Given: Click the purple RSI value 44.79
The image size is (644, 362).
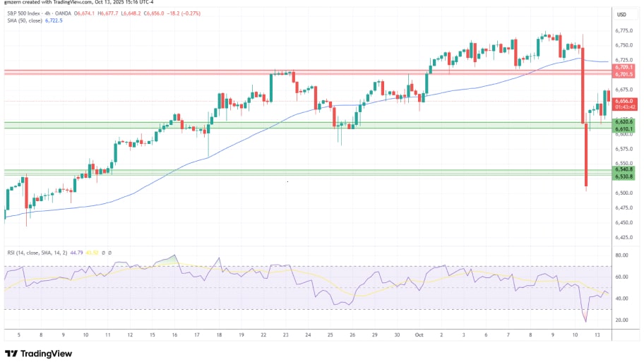Looking at the screenshot, I should tap(77, 252).
